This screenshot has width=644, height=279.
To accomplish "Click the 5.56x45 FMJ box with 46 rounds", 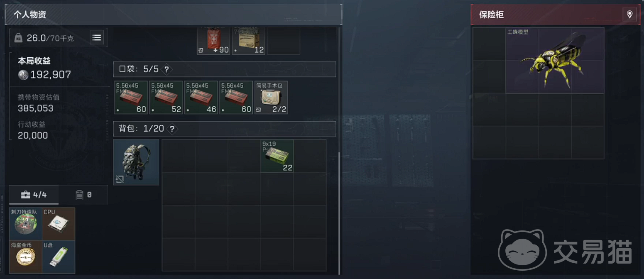I will pos(201,98).
